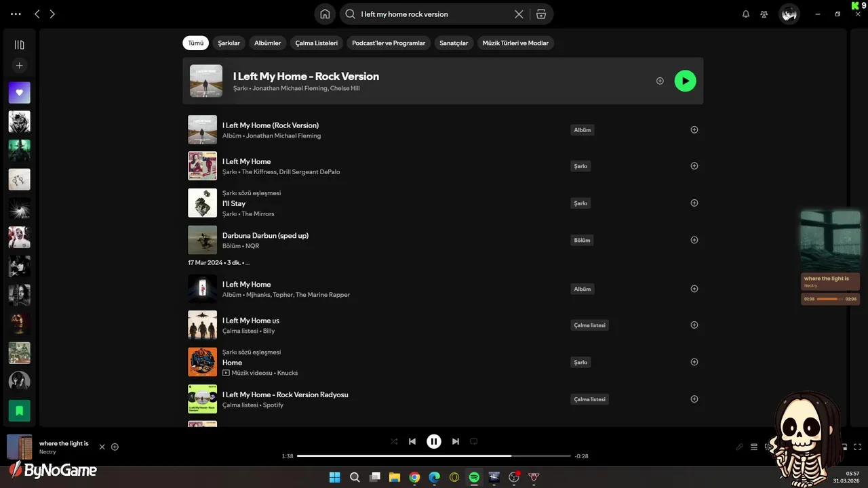
Task: Switch to the Albümler filter
Action: [x=267, y=43]
